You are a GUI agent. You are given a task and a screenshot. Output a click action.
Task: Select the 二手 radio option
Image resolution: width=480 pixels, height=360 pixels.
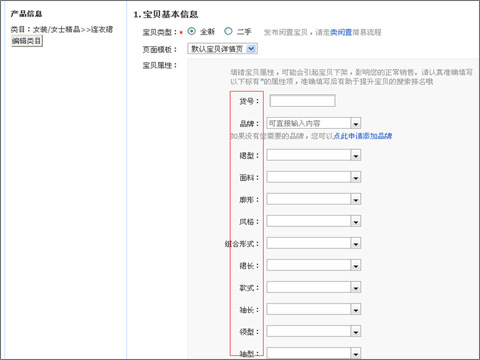click(228, 31)
